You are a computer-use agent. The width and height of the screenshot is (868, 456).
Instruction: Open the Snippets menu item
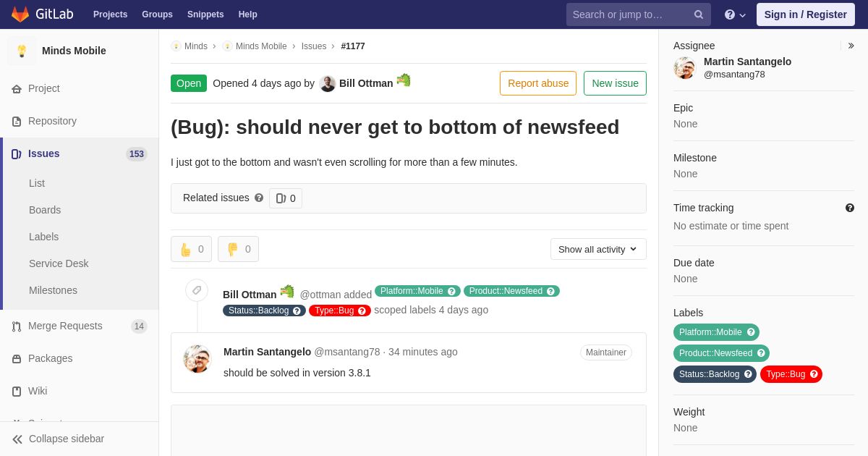tap(205, 14)
